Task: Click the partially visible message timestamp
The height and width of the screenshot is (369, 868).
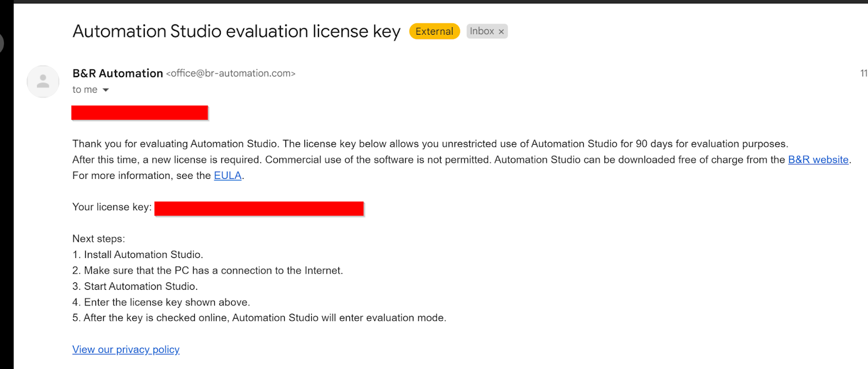Action: click(864, 73)
